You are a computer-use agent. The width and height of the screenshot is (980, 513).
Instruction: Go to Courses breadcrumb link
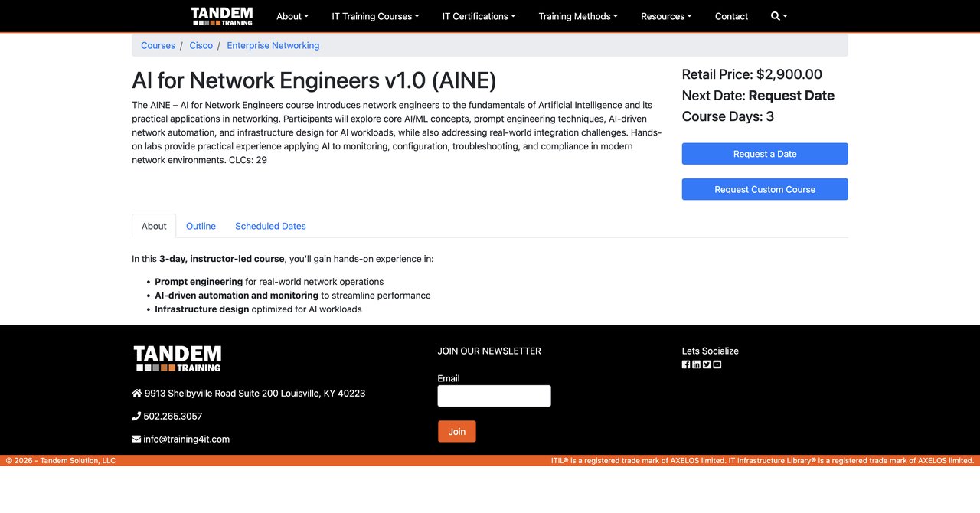(x=158, y=45)
